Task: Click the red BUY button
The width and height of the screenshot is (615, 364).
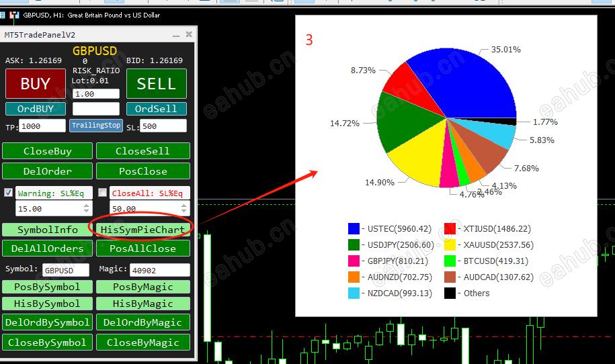Action: click(x=36, y=83)
